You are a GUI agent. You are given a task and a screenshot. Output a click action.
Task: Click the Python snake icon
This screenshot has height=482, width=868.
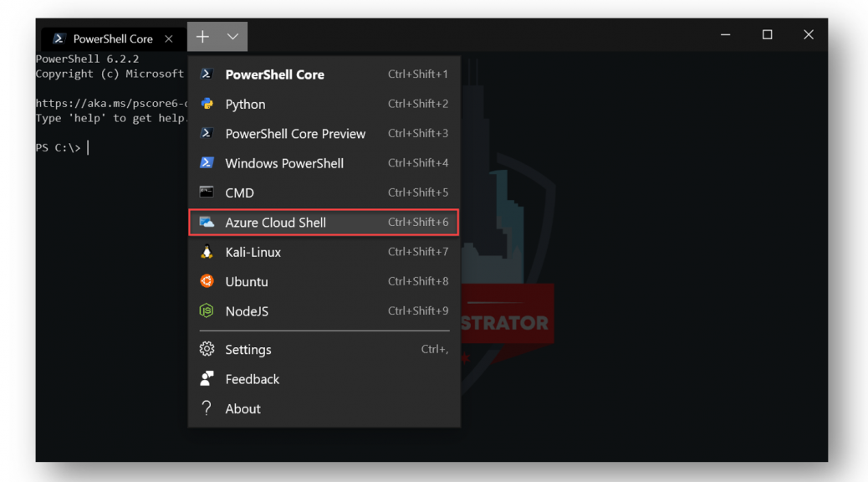point(207,104)
